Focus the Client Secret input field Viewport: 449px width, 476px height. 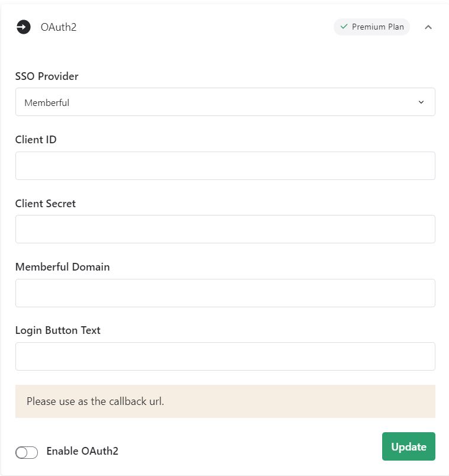point(225,229)
